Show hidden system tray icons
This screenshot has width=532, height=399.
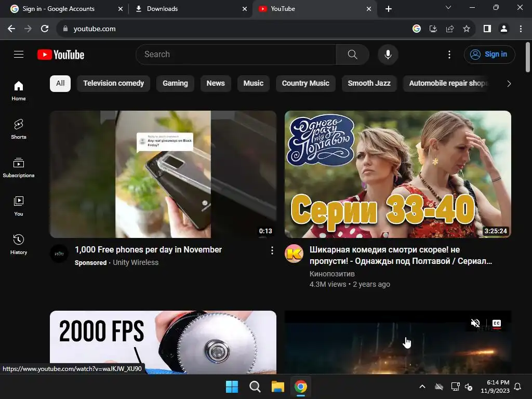(422, 387)
